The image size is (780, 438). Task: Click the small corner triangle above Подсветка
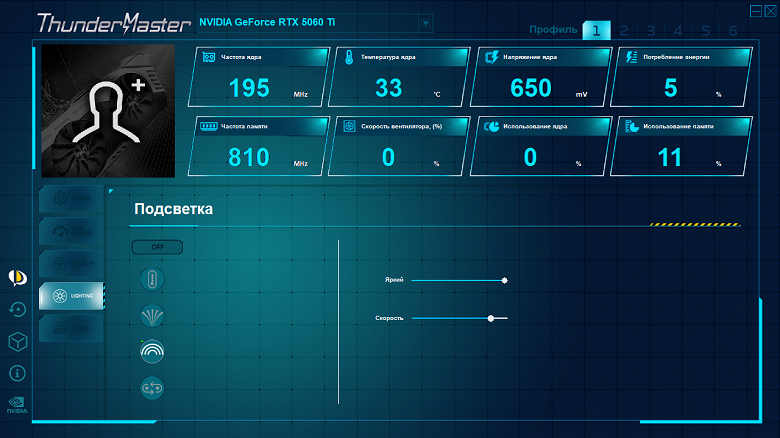(111, 191)
